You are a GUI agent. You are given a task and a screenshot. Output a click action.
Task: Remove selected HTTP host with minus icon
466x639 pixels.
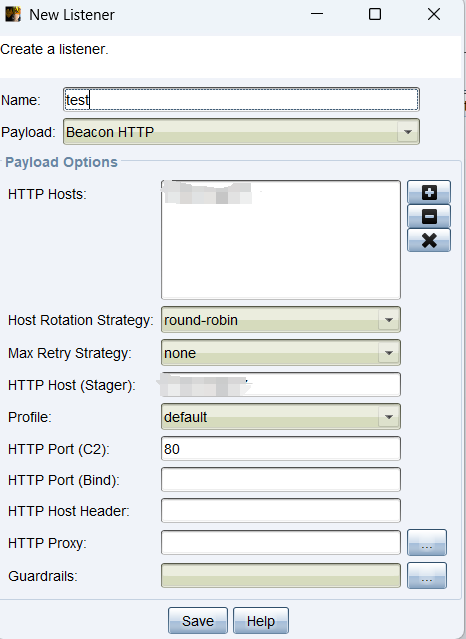[x=429, y=216]
